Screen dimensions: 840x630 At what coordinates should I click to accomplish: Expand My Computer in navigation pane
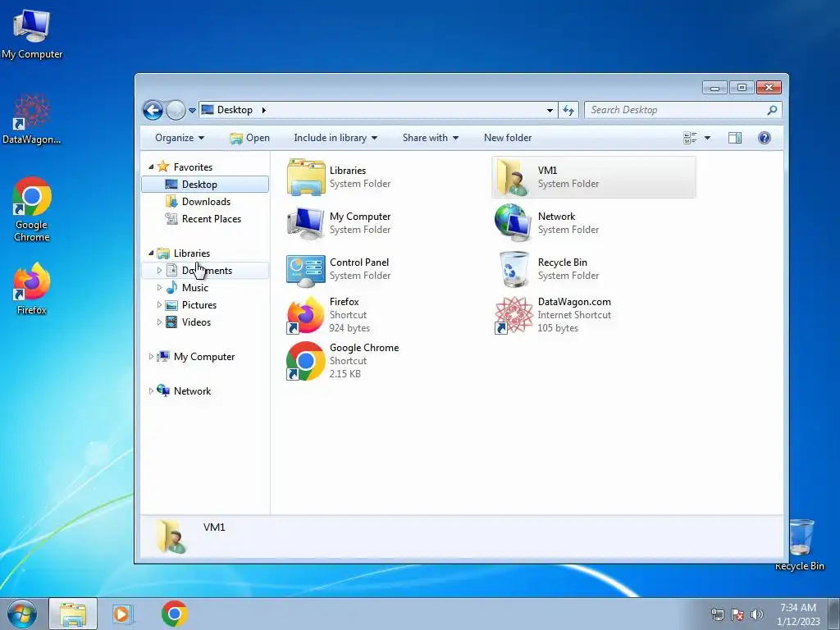click(x=151, y=356)
